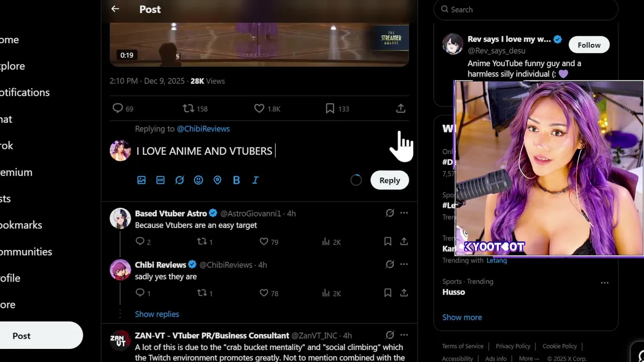
Task: Open Ads info footer link
Action: [x=496, y=359]
